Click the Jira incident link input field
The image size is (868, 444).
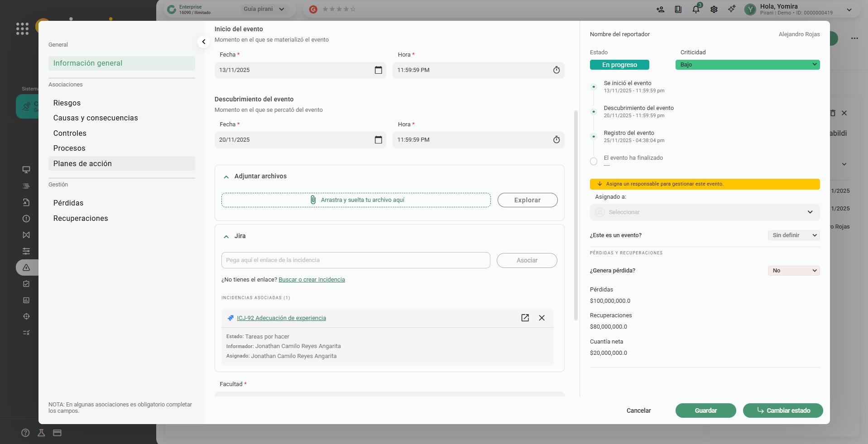coord(355,260)
